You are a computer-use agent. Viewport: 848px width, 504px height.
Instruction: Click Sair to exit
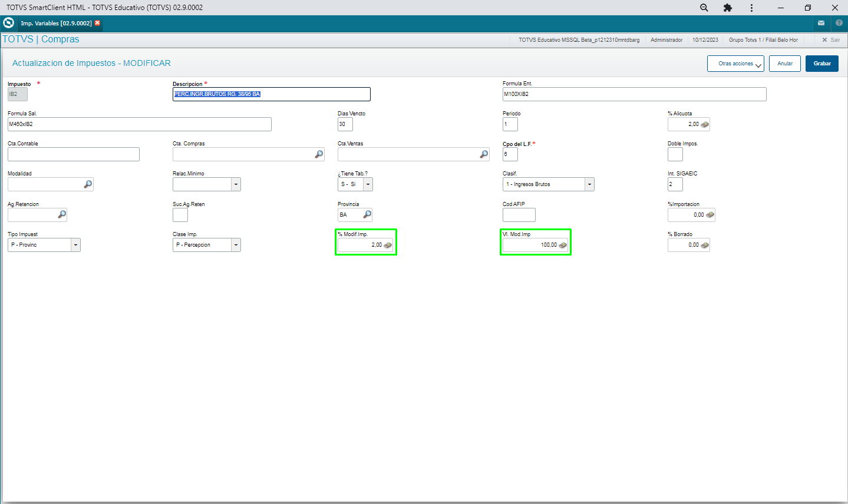coord(831,40)
